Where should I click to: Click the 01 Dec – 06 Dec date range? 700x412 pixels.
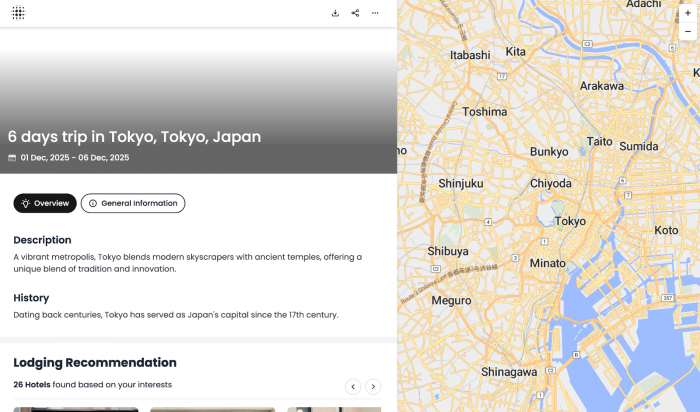point(75,158)
